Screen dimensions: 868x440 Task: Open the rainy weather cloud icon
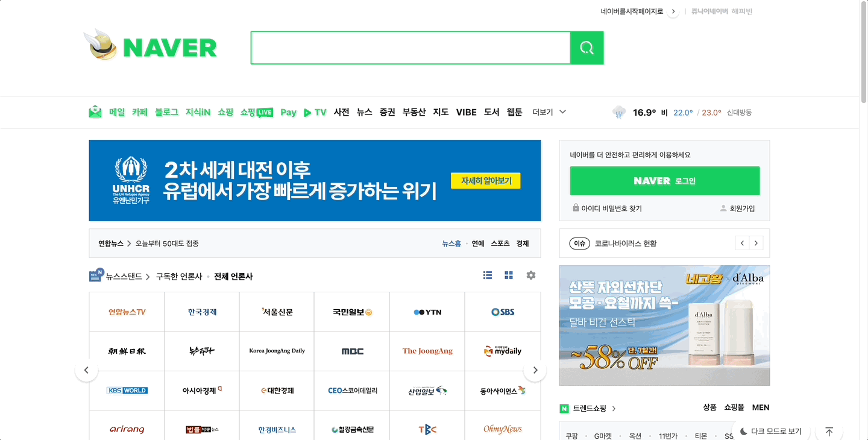619,112
